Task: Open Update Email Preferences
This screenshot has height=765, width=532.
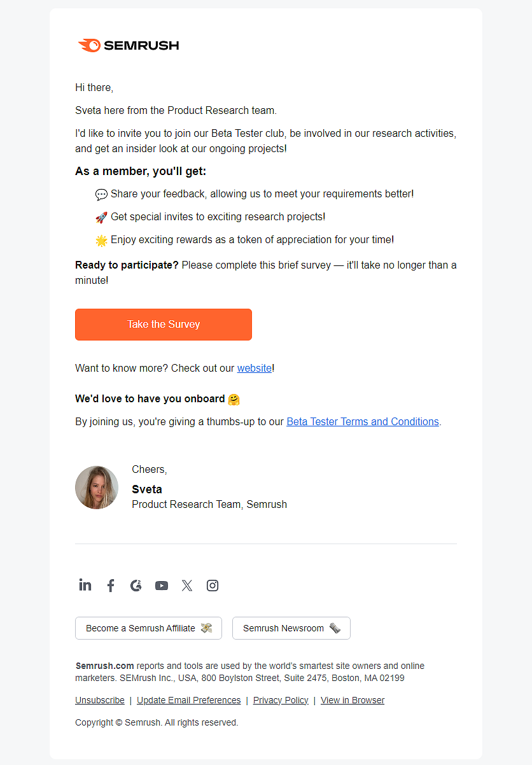Action: point(188,700)
